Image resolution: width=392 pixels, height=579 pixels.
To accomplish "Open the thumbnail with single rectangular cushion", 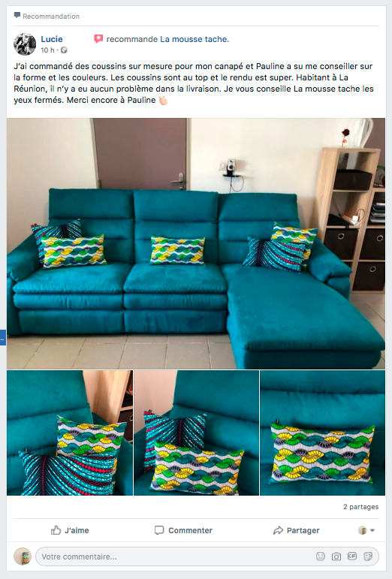I will click(322, 433).
